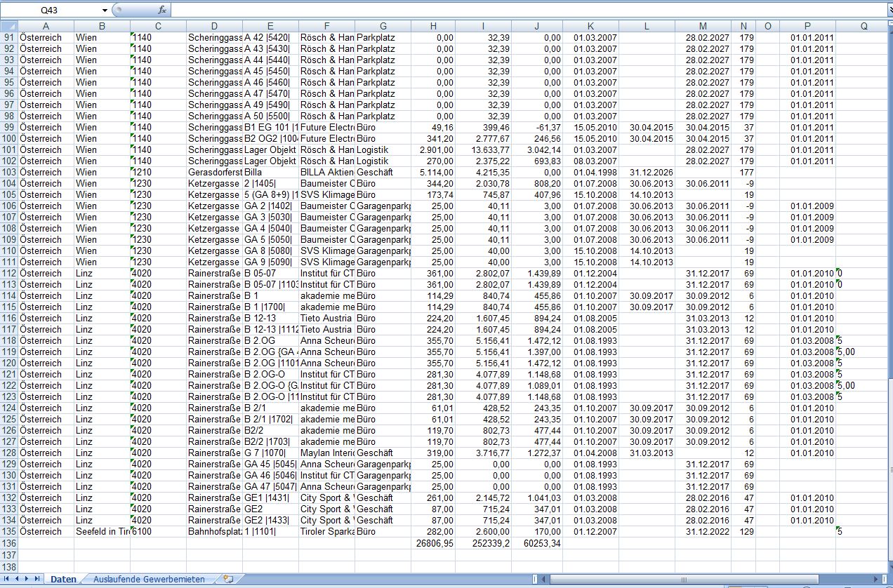This screenshot has height=588, width=893.
Task: Select the total cell 26806,95
Action: click(x=433, y=542)
